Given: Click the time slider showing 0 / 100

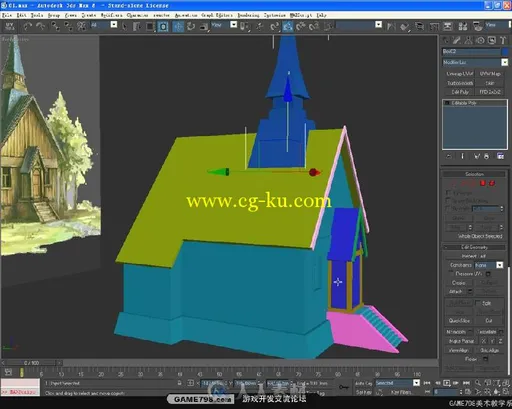Looking at the screenshot, I should click(x=32, y=363).
